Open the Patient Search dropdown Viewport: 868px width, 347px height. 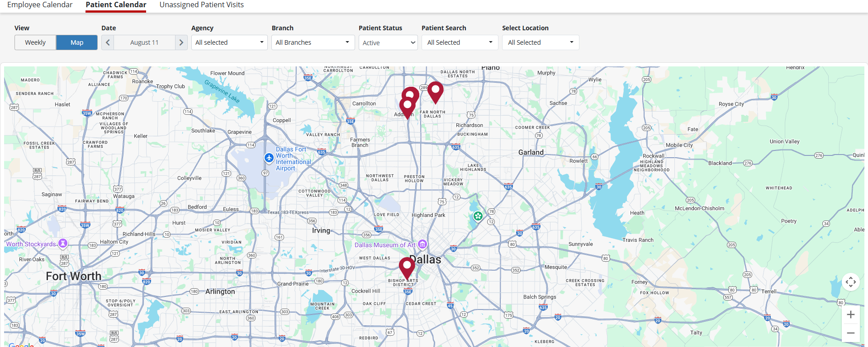[x=460, y=42]
